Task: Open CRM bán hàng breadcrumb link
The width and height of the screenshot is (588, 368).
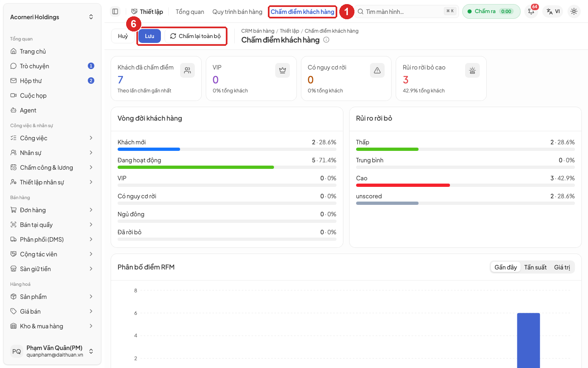Action: [x=258, y=31]
